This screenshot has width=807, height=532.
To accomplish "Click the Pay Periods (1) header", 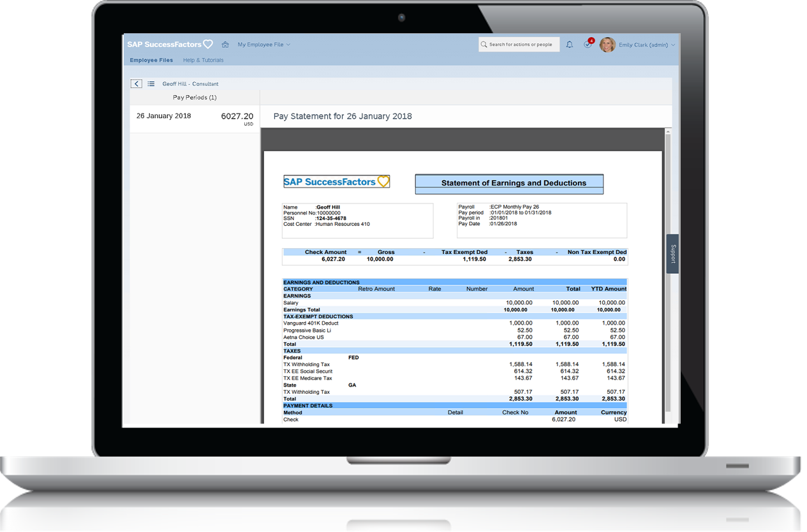I will [195, 98].
